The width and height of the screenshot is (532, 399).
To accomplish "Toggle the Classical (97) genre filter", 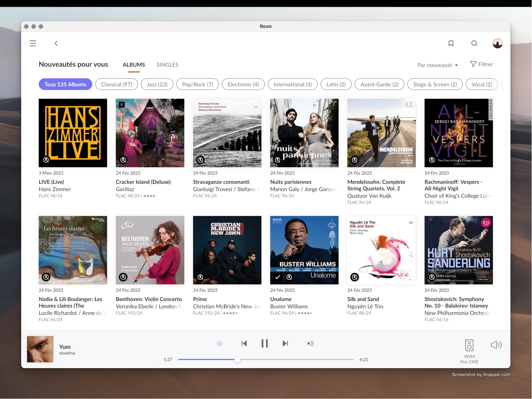I will pyautogui.click(x=116, y=84).
